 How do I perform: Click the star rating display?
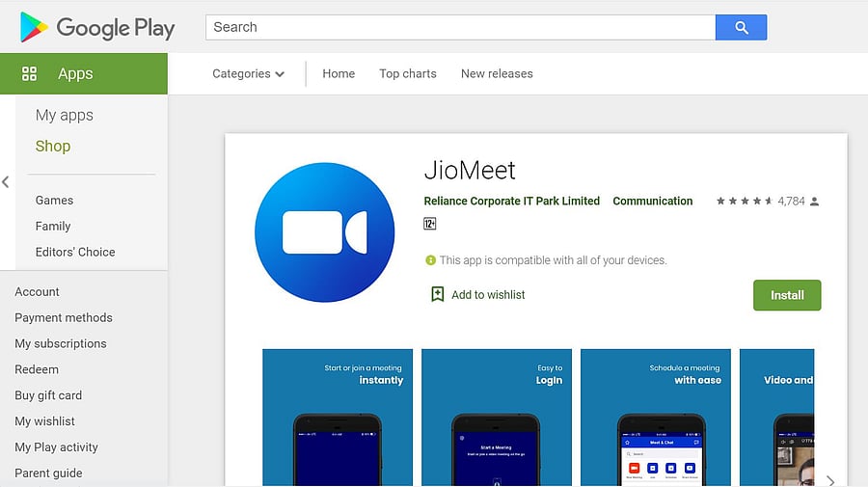click(x=744, y=202)
